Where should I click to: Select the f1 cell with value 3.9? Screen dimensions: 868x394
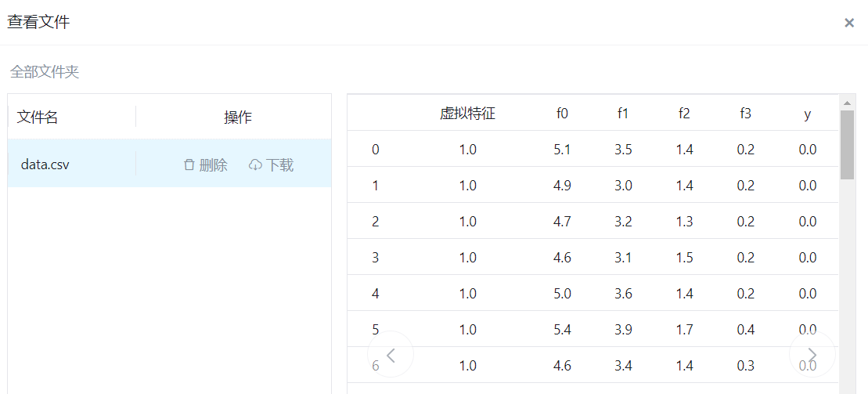623,330
